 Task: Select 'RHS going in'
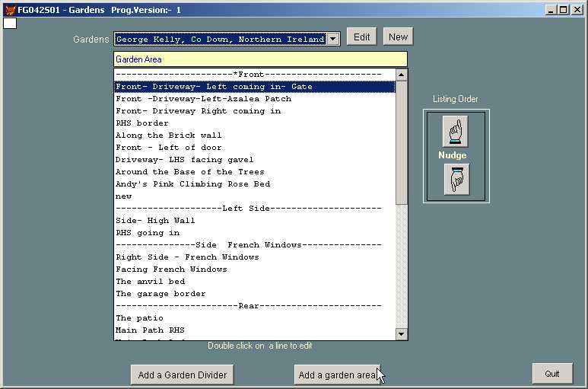point(255,233)
